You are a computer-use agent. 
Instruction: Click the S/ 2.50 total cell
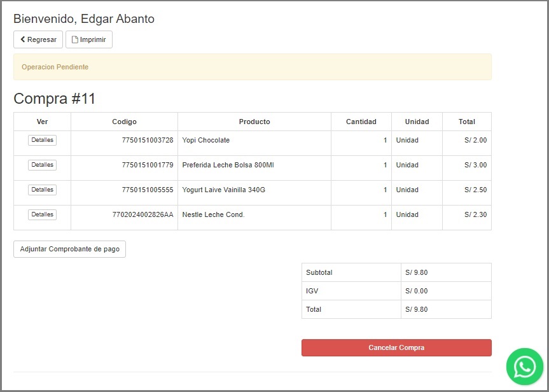[467, 193]
